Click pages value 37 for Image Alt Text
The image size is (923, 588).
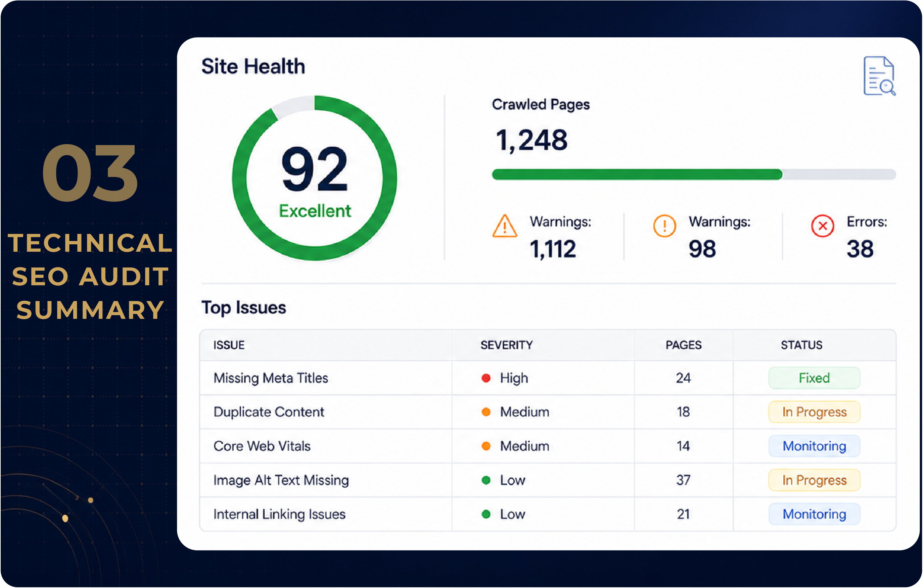click(683, 480)
